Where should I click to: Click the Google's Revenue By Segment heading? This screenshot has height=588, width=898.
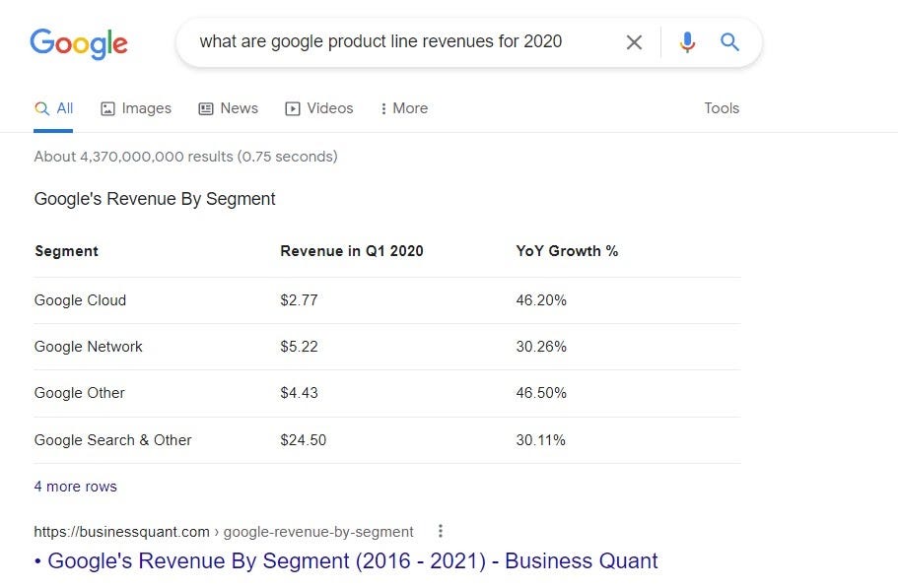[155, 199]
